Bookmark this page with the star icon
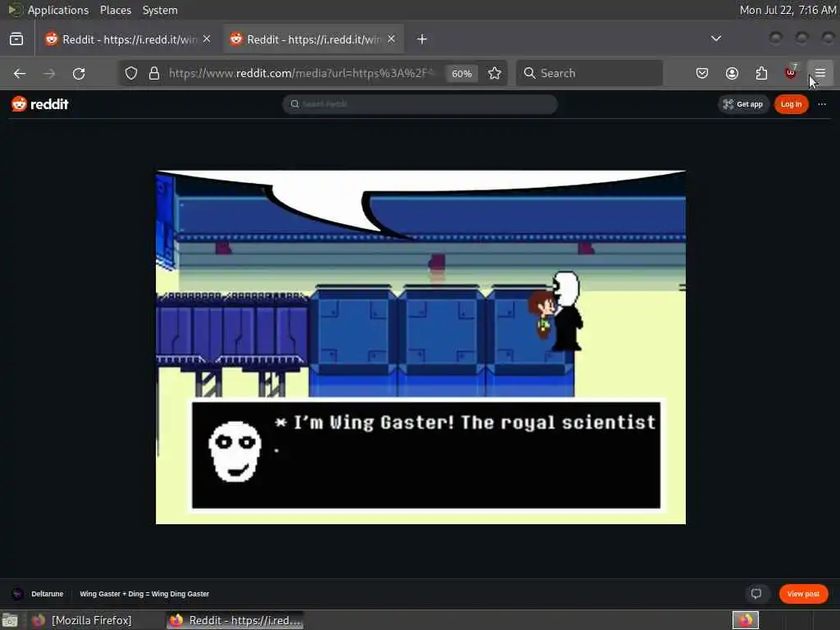 495,73
